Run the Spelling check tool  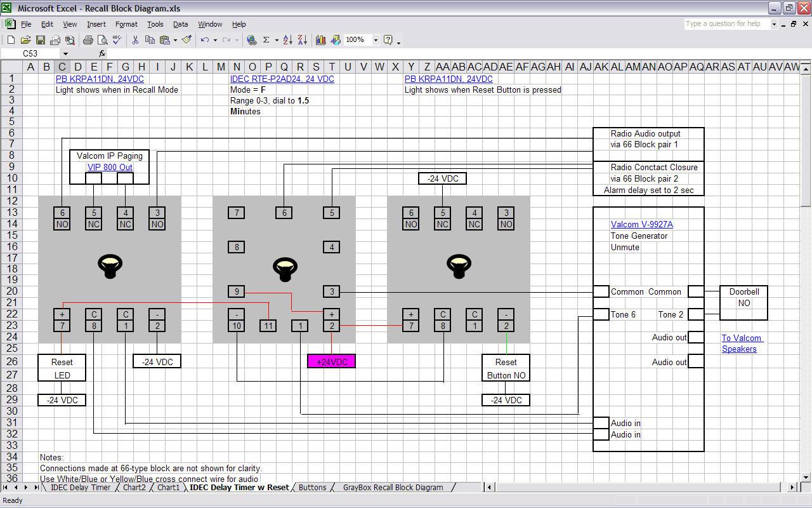(117, 39)
